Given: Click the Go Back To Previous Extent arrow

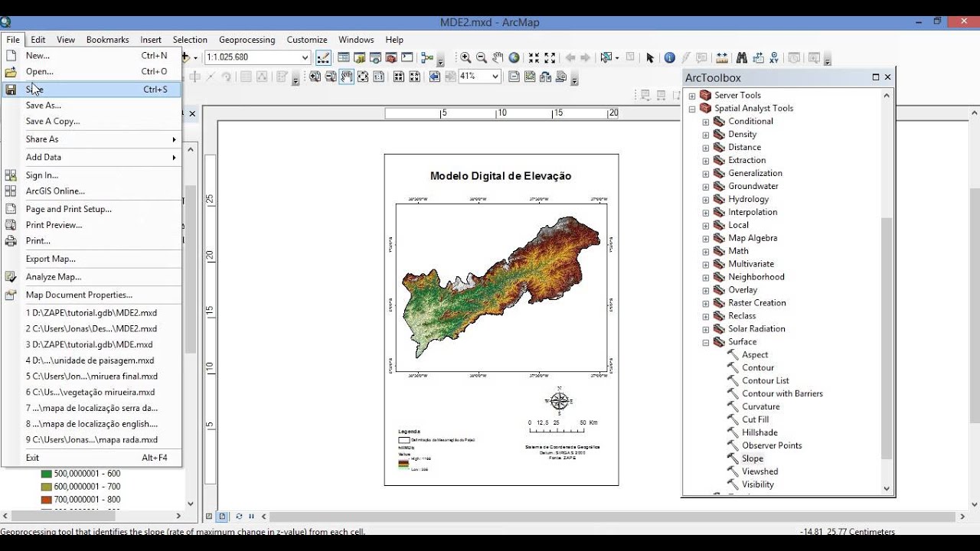Looking at the screenshot, I should click(570, 57).
